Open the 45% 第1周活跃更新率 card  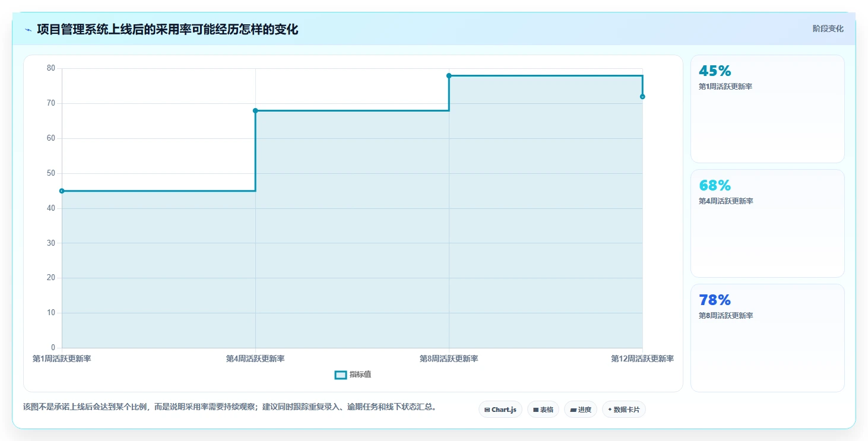(767, 109)
